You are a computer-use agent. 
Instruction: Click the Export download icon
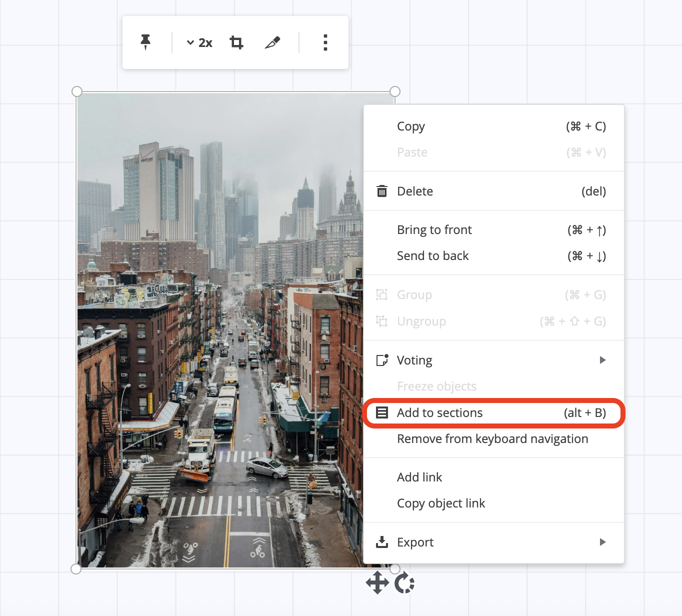pos(382,541)
